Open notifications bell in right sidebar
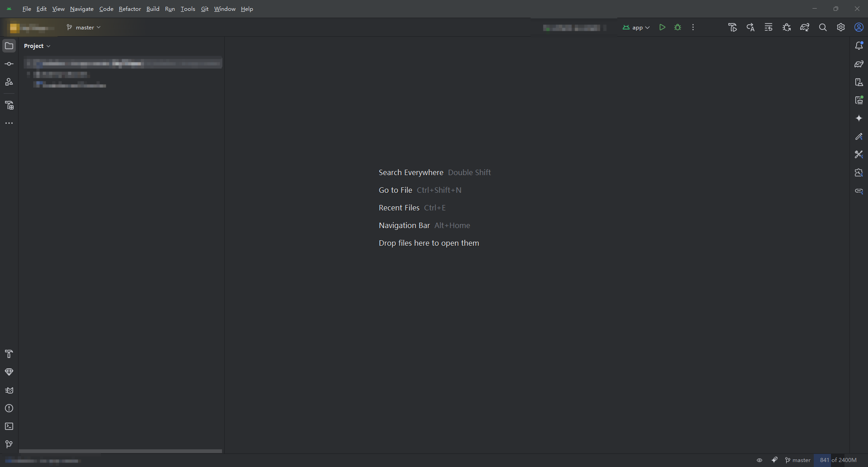The image size is (868, 467). [859, 45]
